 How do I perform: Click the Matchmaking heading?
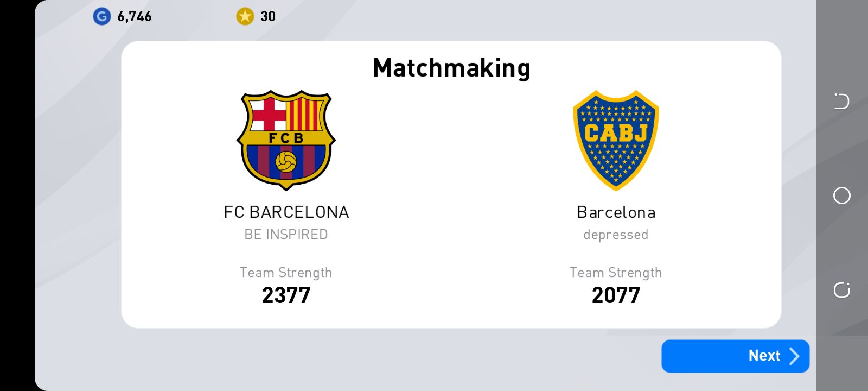(451, 68)
